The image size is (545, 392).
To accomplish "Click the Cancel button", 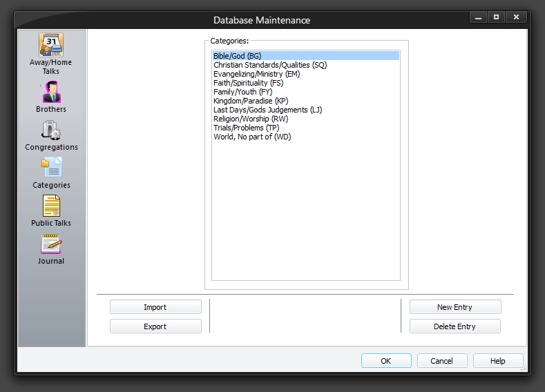I will pos(442,361).
